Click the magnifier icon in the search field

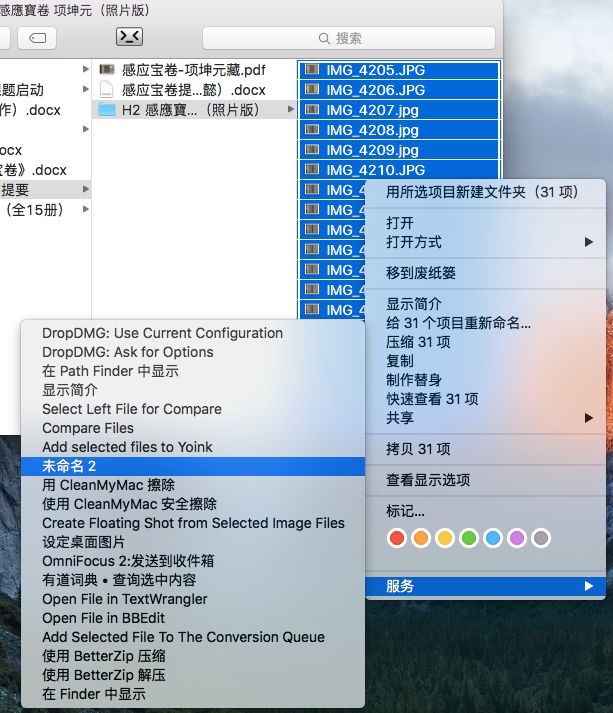[x=324, y=38]
